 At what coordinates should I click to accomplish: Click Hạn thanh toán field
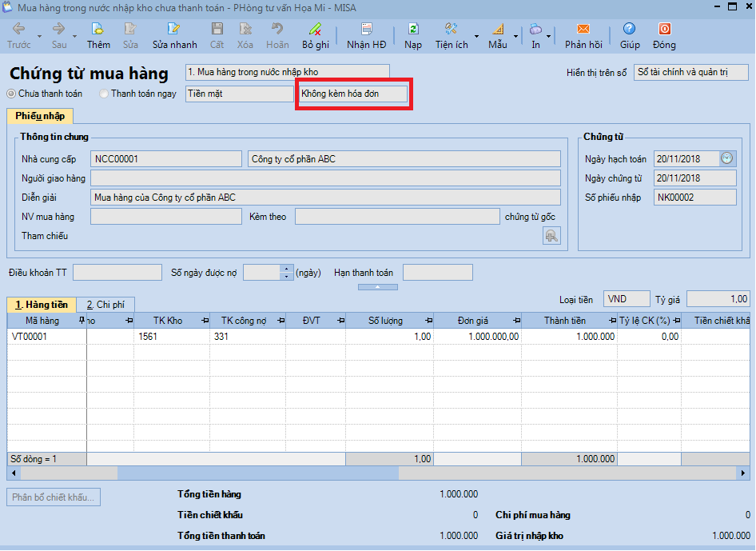click(x=437, y=273)
